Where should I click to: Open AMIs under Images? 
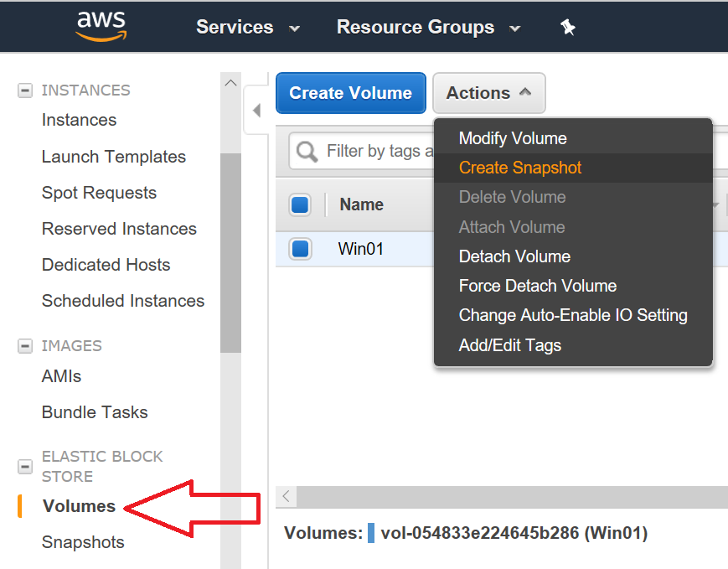[x=61, y=376]
